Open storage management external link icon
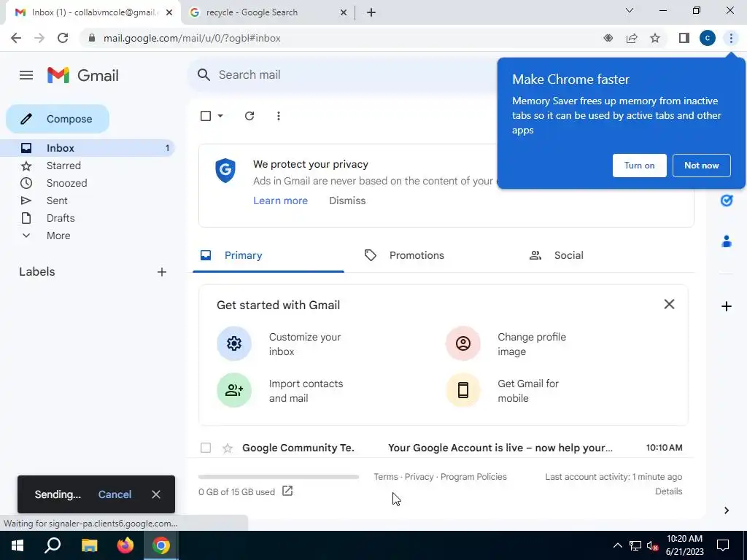Viewport: 747px width, 560px height. (x=287, y=491)
